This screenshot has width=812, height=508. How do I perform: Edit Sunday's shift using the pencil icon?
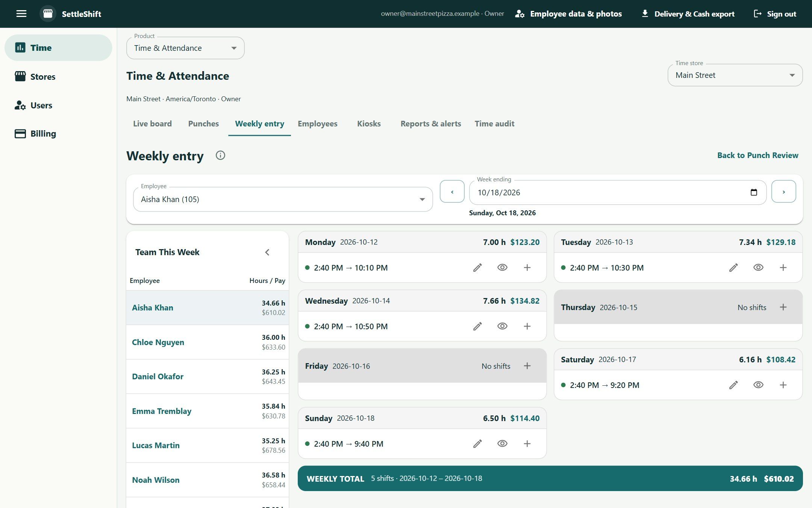pyautogui.click(x=477, y=444)
